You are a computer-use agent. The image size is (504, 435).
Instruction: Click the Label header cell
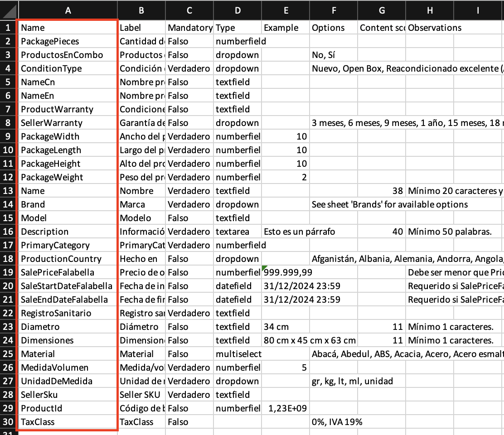pyautogui.click(x=141, y=28)
